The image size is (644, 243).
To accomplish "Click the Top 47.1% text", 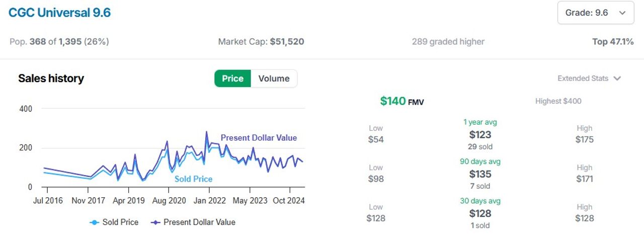I will (x=613, y=42).
